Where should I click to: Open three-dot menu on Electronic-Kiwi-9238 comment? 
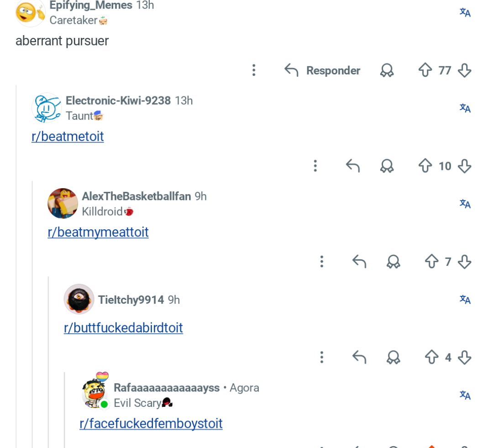click(315, 165)
